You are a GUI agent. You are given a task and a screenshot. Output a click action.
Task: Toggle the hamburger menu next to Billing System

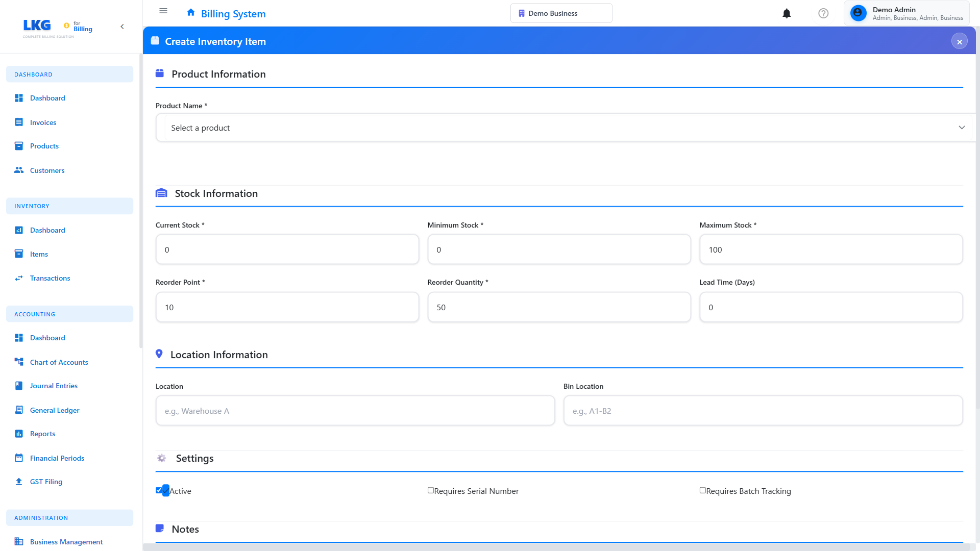163,11
